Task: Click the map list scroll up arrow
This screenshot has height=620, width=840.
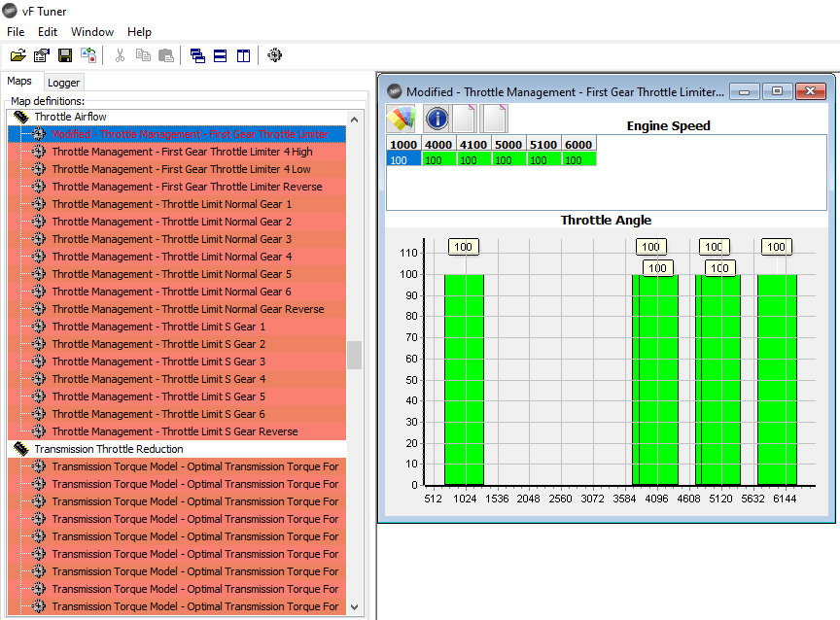Action: pyautogui.click(x=354, y=120)
